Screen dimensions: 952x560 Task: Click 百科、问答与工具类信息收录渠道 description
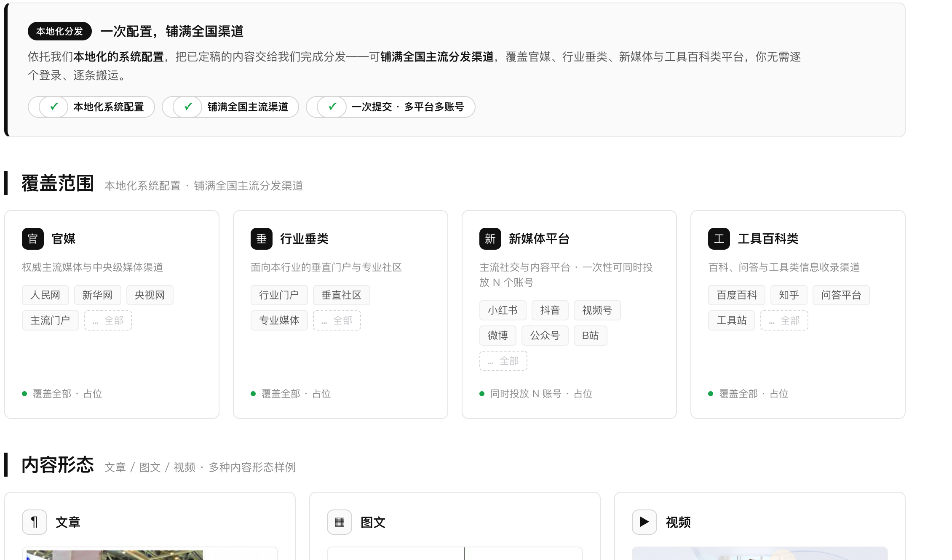click(x=784, y=267)
